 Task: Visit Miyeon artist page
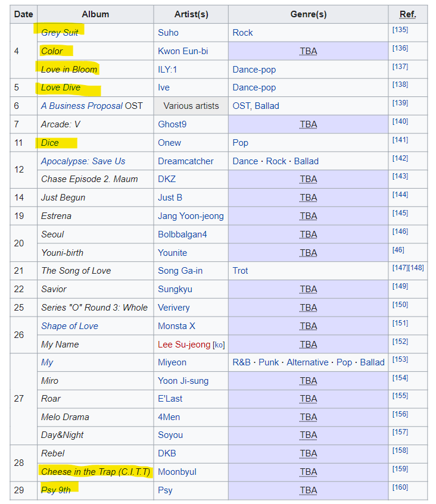pyautogui.click(x=172, y=362)
